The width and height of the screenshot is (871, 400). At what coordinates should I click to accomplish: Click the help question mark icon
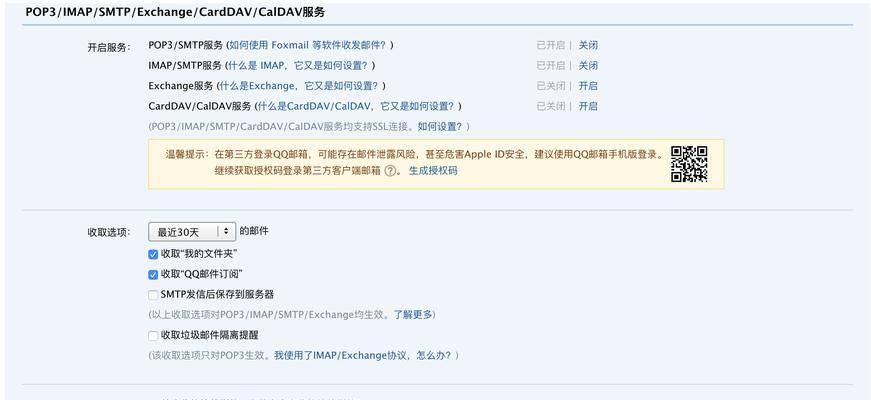click(391, 171)
